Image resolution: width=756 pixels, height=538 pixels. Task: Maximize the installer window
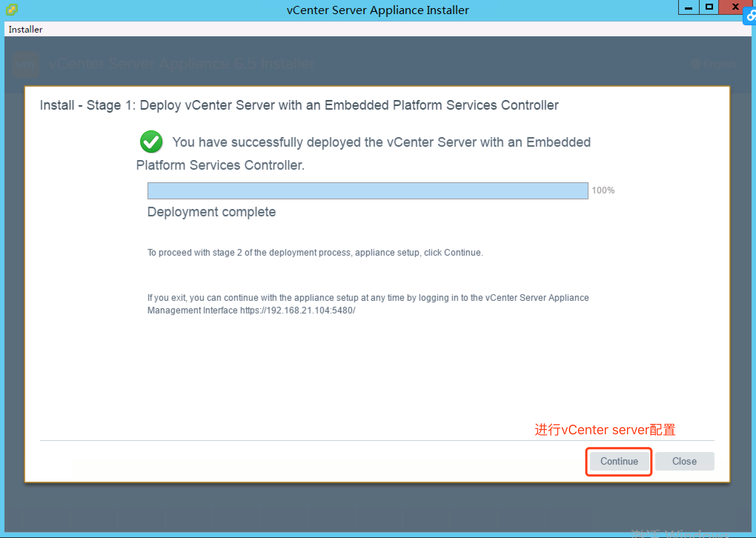(709, 7)
